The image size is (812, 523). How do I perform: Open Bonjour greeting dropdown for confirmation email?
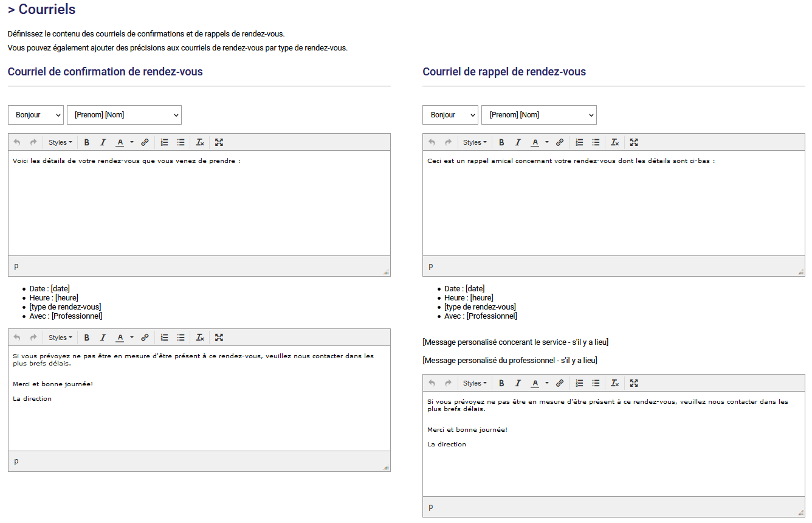(x=36, y=115)
